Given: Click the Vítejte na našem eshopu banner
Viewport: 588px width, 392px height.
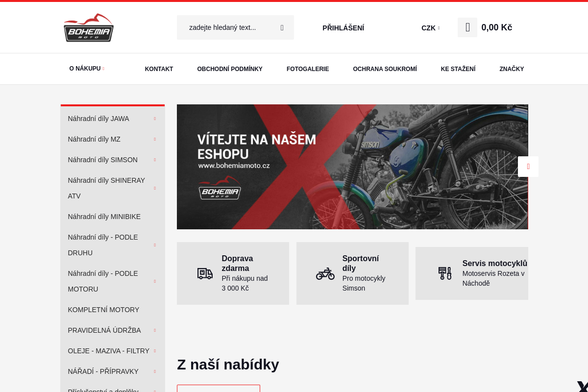Looking at the screenshot, I should [x=352, y=167].
